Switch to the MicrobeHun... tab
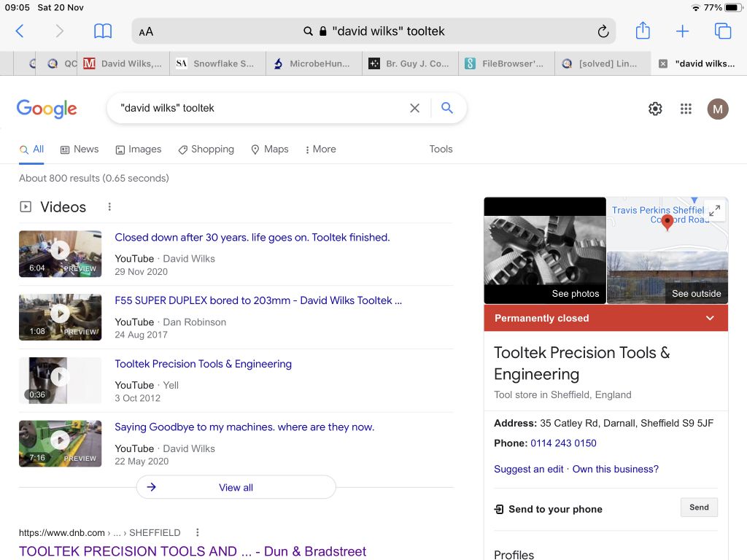The image size is (747, 560). point(314,63)
